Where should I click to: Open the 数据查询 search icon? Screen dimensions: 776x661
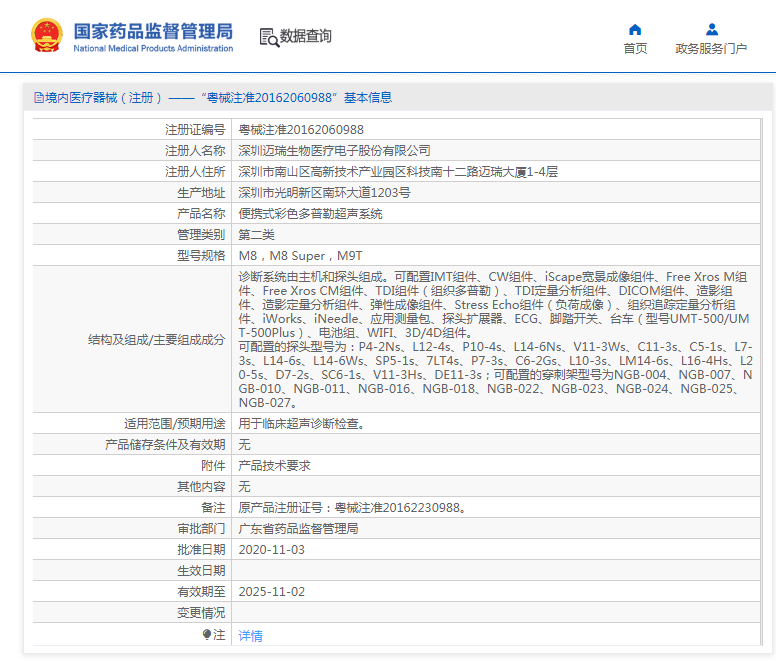click(269, 37)
